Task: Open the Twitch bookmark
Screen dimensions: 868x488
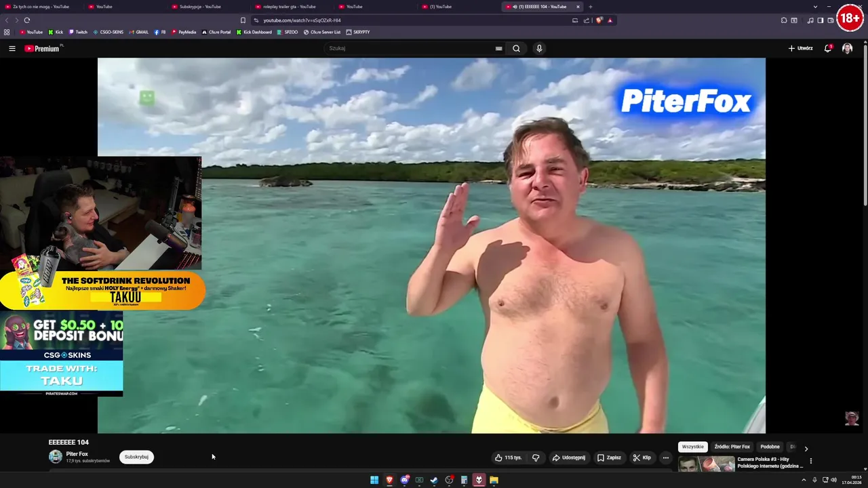Action: [x=78, y=32]
